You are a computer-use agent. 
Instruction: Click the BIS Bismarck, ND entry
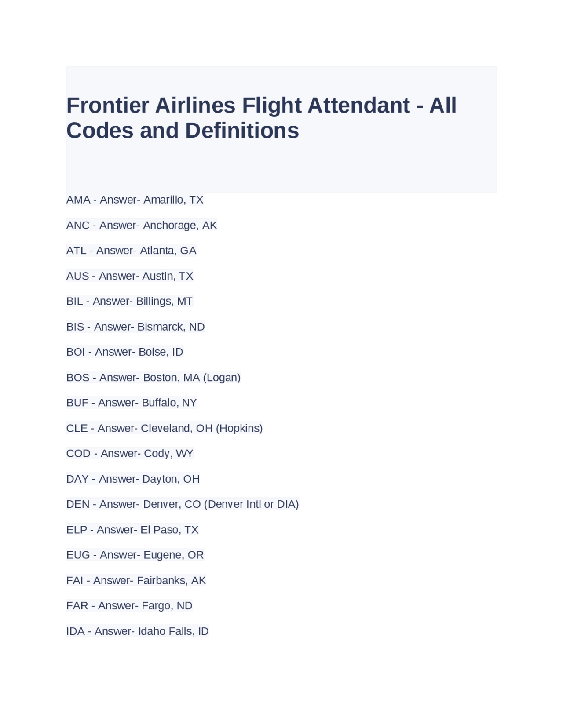135,327
